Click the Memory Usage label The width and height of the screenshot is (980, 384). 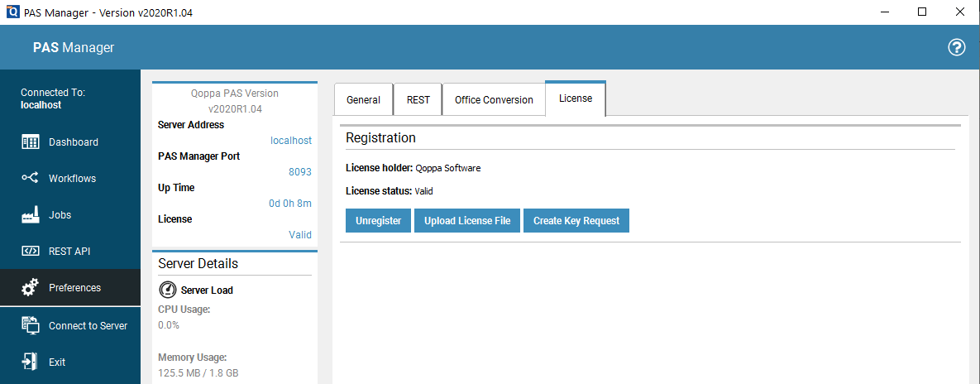coord(192,358)
